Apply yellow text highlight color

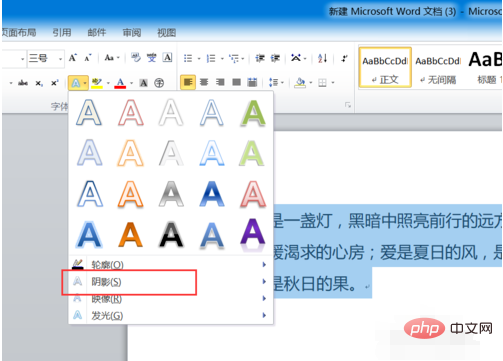(x=97, y=83)
